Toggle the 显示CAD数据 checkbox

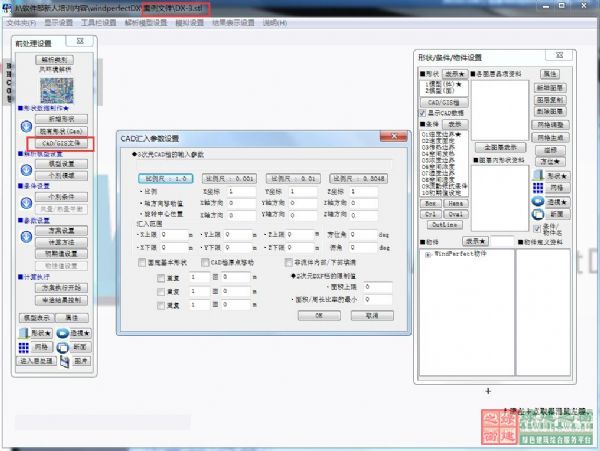424,113
